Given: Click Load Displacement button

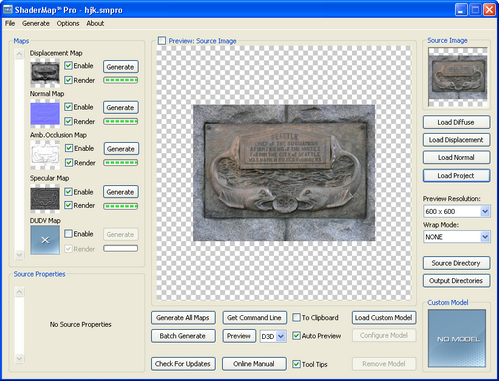Looking at the screenshot, I should 456,140.
